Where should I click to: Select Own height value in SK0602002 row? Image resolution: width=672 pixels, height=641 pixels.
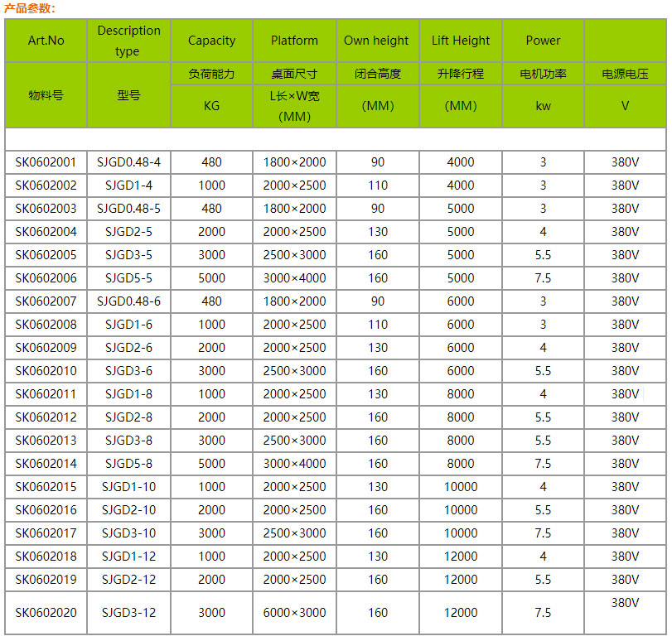[x=378, y=186]
